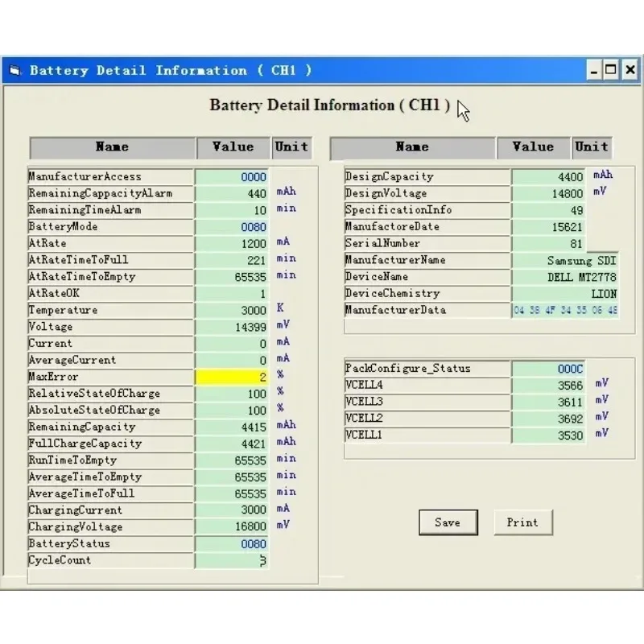Click the VCELL2 value 3692

pos(549,419)
